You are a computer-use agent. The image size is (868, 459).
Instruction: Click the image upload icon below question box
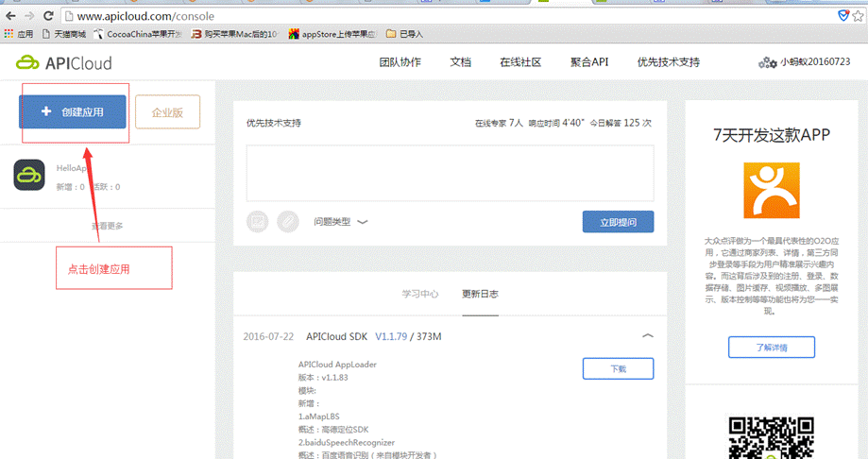coord(258,222)
